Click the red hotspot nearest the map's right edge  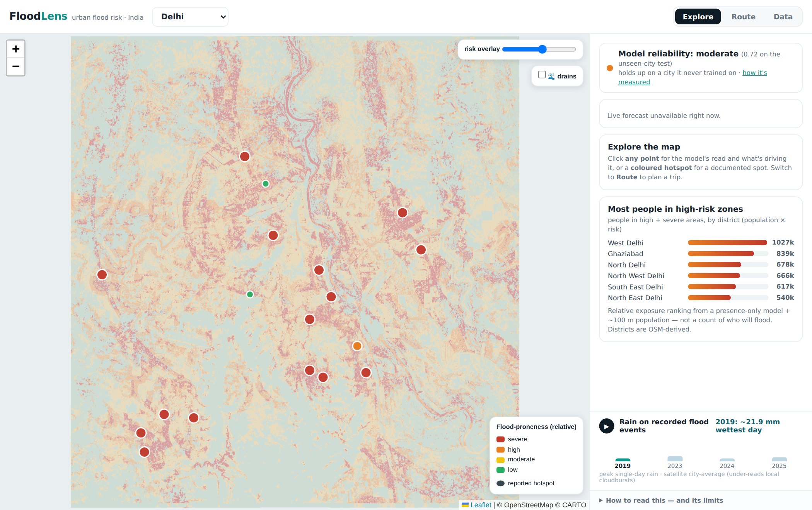421,250
